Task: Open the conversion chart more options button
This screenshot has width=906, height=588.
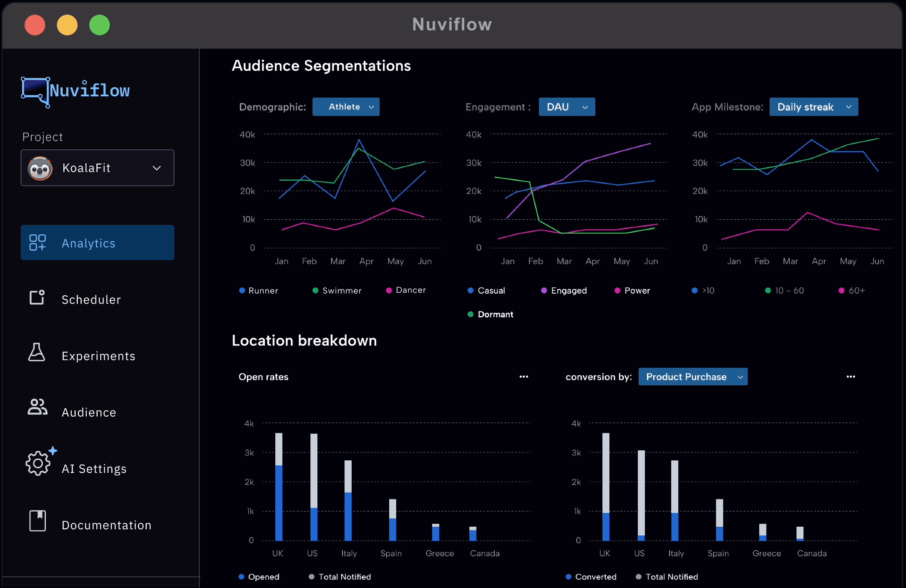Action: (x=851, y=377)
